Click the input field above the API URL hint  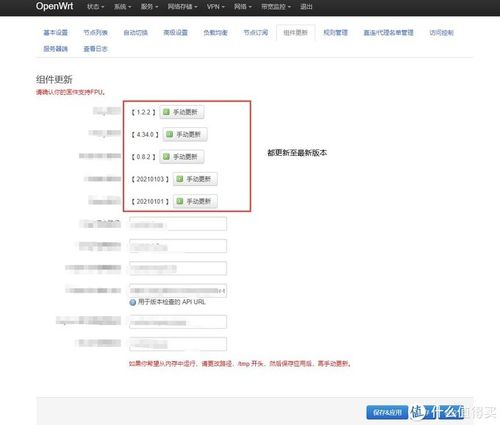point(178,290)
